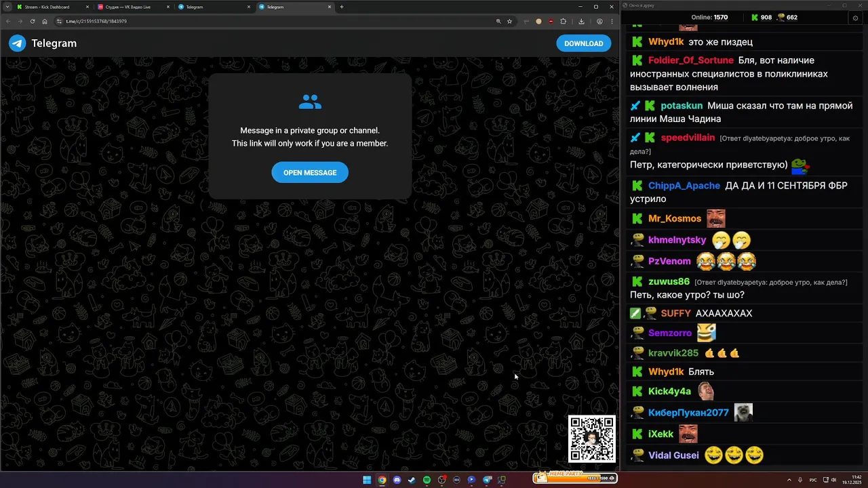The image size is (868, 488).
Task: Click the red extension icon in toolbar
Action: [x=551, y=21]
